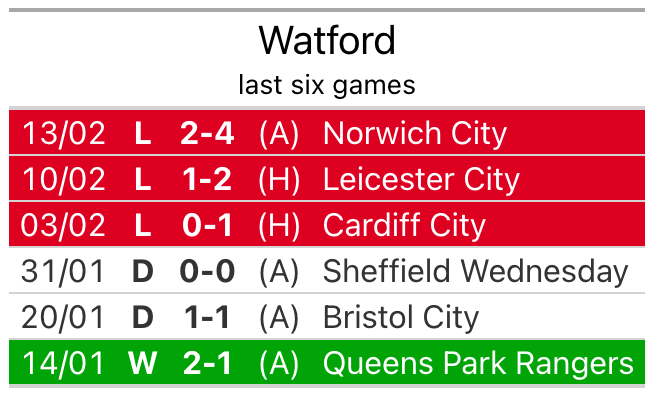The image size is (654, 396).
Task: Open the Leicester City match row
Action: tap(327, 178)
